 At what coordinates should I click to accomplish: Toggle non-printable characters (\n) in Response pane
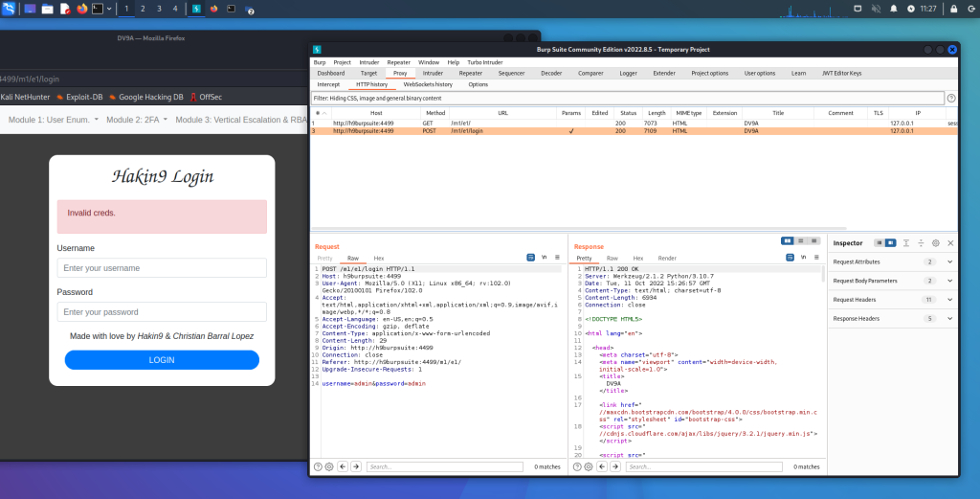(x=803, y=257)
